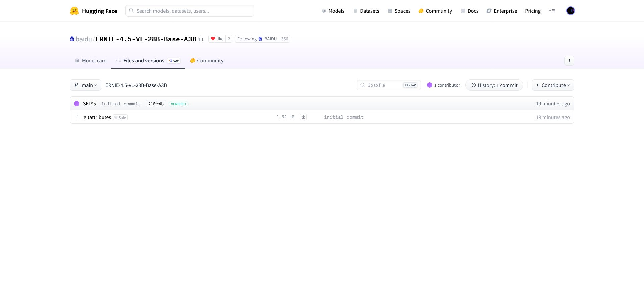This screenshot has height=308, width=644.
Task: Click the follower count 356
Action: pyautogui.click(x=285, y=39)
